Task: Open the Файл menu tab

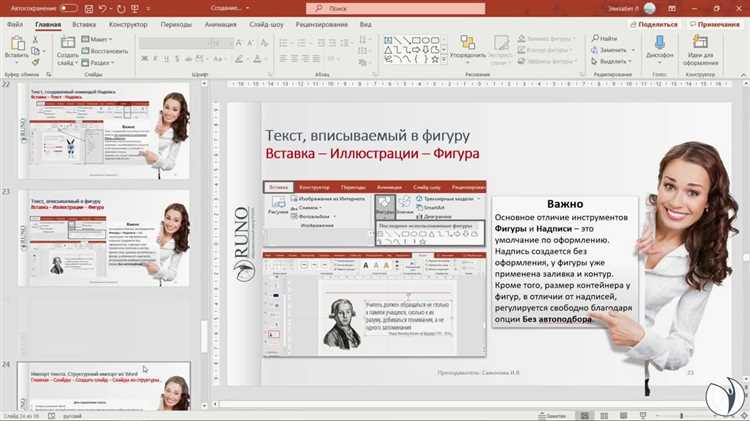Action: (x=15, y=24)
